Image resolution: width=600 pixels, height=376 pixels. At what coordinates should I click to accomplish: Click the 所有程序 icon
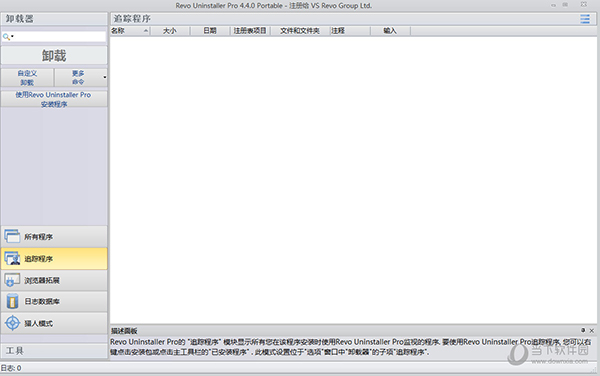pos(12,236)
